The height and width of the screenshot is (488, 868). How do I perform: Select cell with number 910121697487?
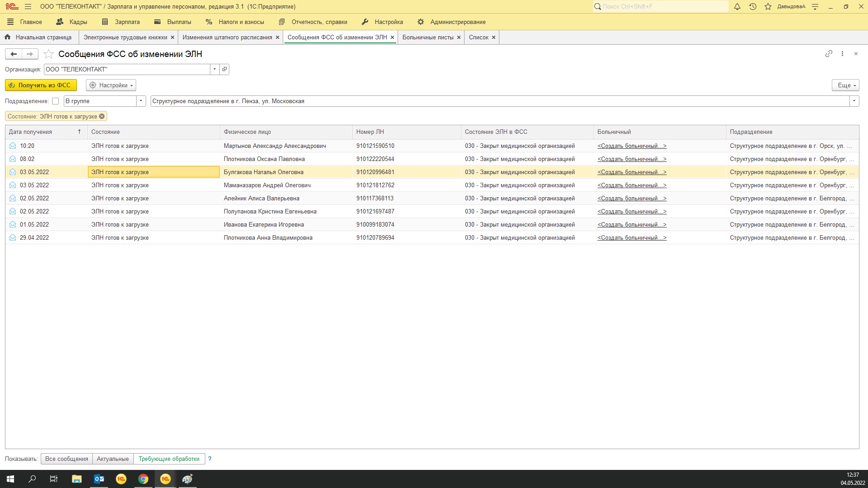coord(407,211)
